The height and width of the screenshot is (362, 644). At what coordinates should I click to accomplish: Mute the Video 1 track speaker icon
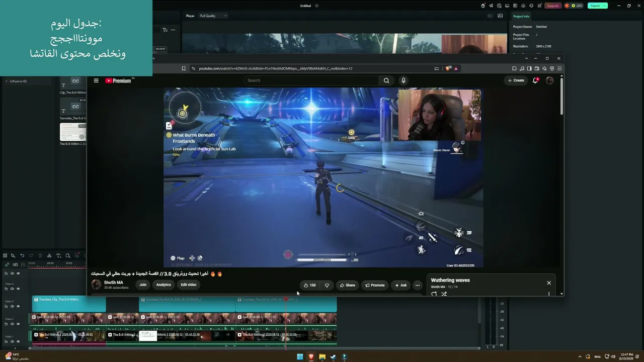click(12, 341)
